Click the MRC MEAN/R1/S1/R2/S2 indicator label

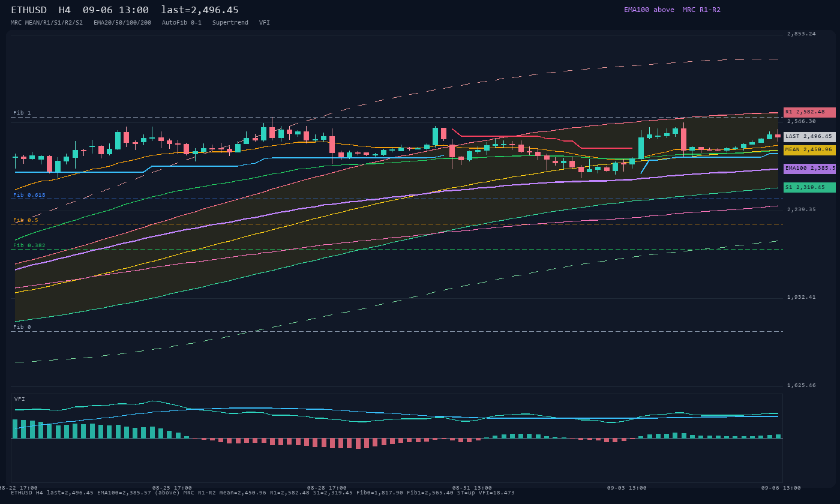(47, 23)
